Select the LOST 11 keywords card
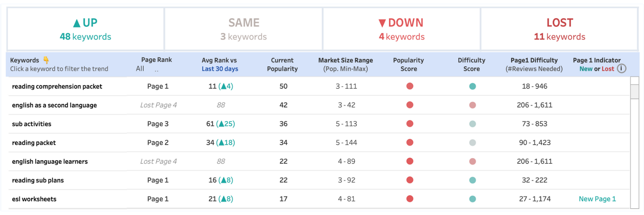The image size is (644, 215). [x=559, y=29]
